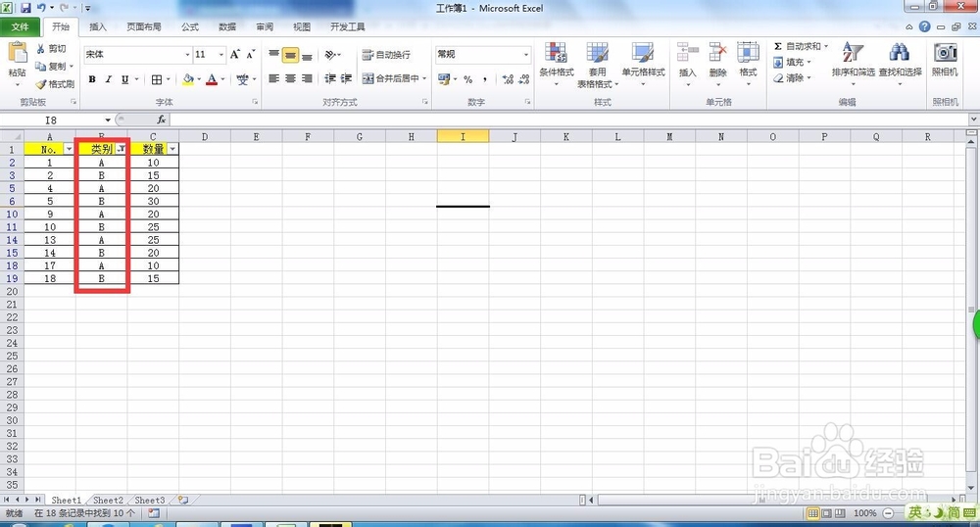Click the borders icon
This screenshot has height=527, width=980.
coord(157,79)
